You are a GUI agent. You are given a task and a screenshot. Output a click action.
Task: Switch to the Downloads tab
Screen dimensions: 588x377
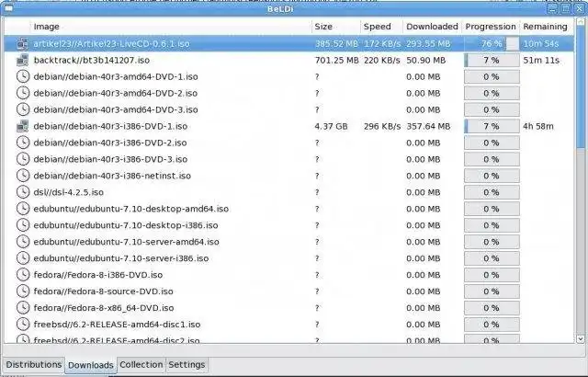click(x=91, y=365)
